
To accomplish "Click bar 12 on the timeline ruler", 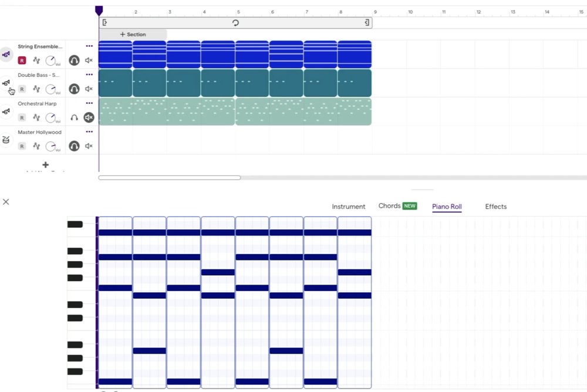I will pyautogui.click(x=478, y=12).
